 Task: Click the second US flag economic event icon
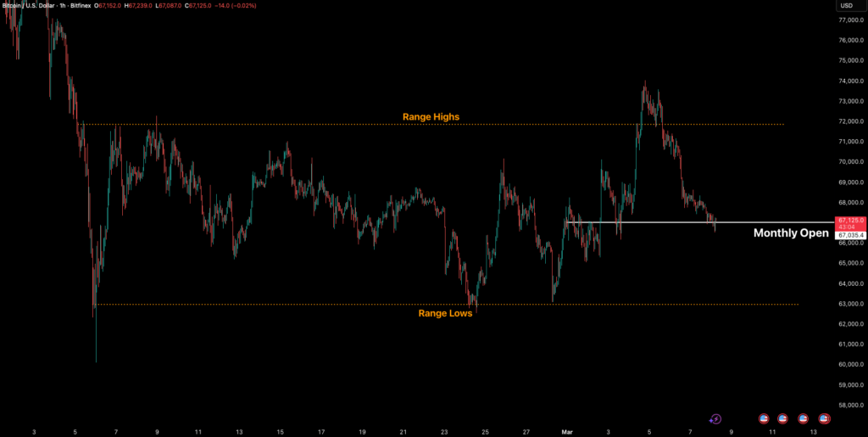(782, 418)
